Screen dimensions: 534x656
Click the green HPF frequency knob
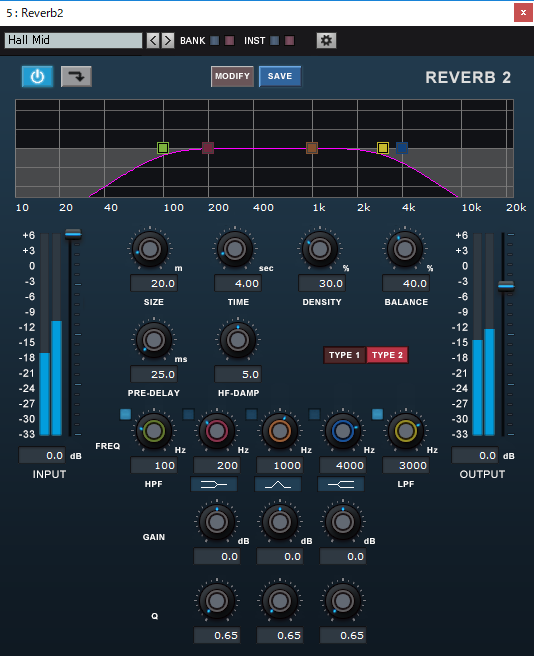(154, 431)
